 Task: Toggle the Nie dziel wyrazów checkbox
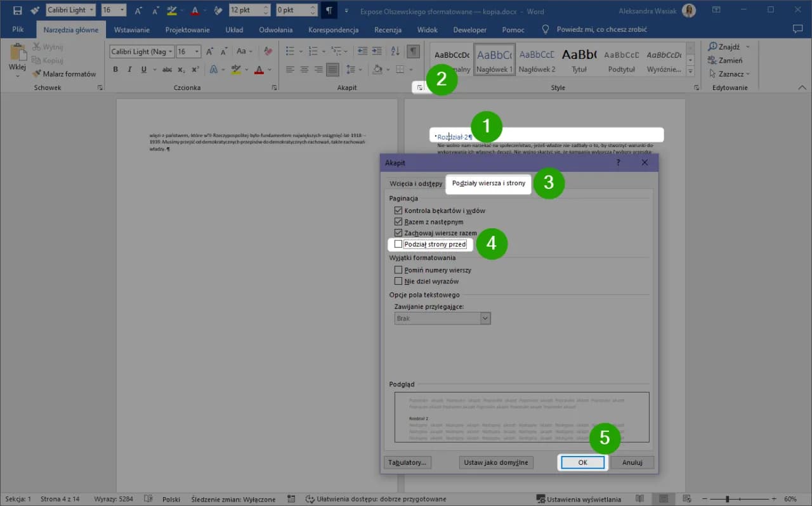[398, 281]
